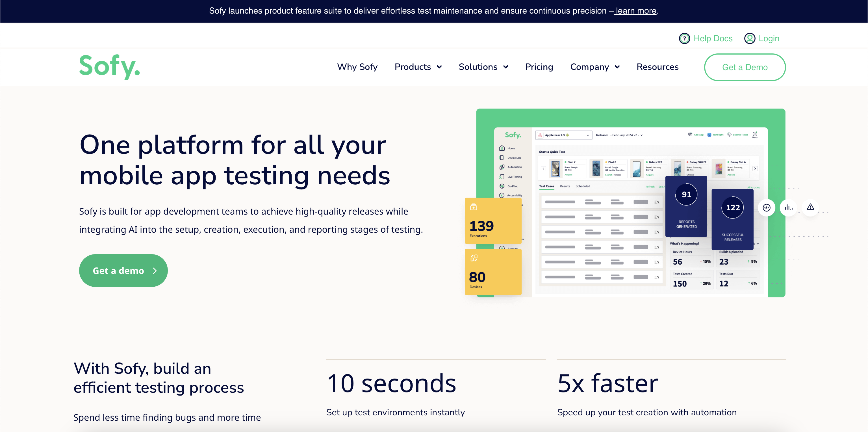Viewport: 868px width, 432px height.
Task: Click the 122 Successful Releases card
Action: [732, 219]
